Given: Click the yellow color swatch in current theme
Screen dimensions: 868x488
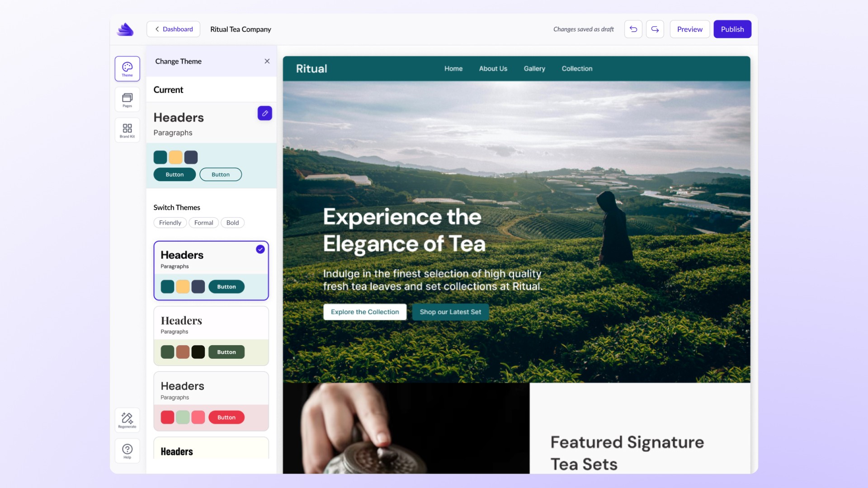Looking at the screenshot, I should [175, 157].
